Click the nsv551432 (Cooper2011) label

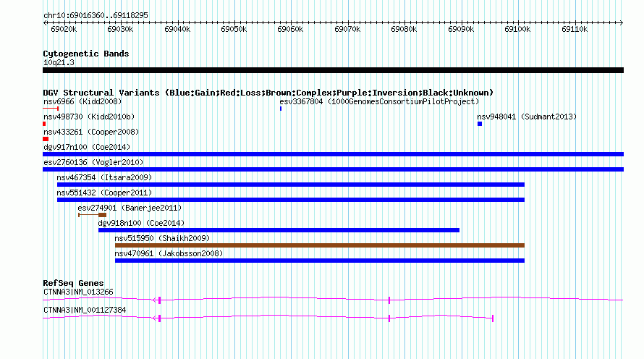(x=104, y=193)
